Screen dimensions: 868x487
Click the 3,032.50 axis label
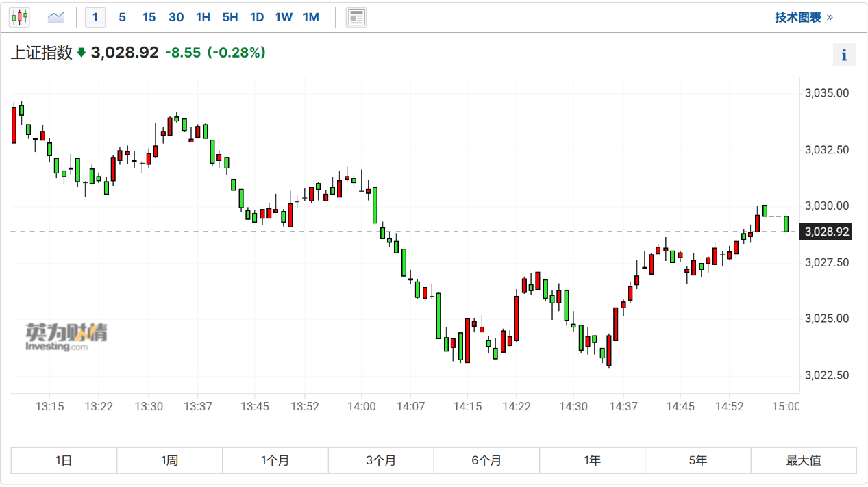click(827, 149)
